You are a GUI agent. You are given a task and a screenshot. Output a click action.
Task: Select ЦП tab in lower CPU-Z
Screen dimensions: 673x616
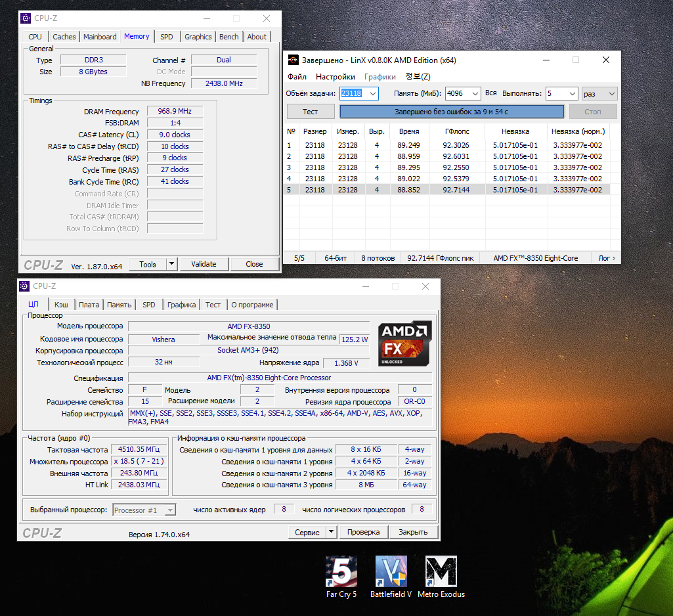[33, 304]
